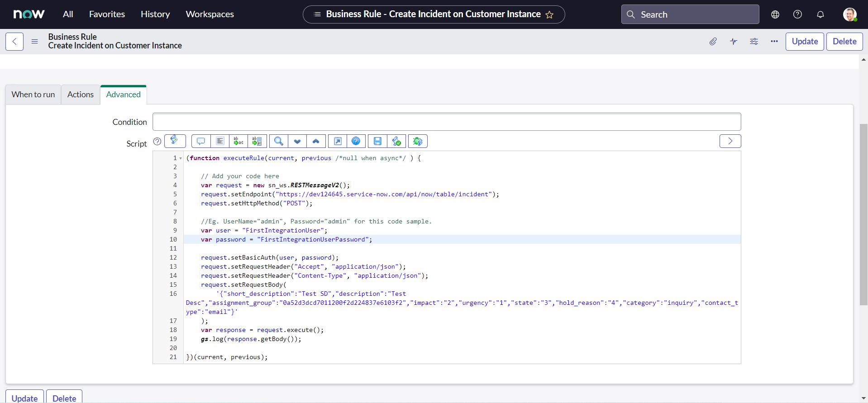Manage attachments with the paperclip icon
Image resolution: width=868 pixels, height=403 pixels.
[x=713, y=42]
